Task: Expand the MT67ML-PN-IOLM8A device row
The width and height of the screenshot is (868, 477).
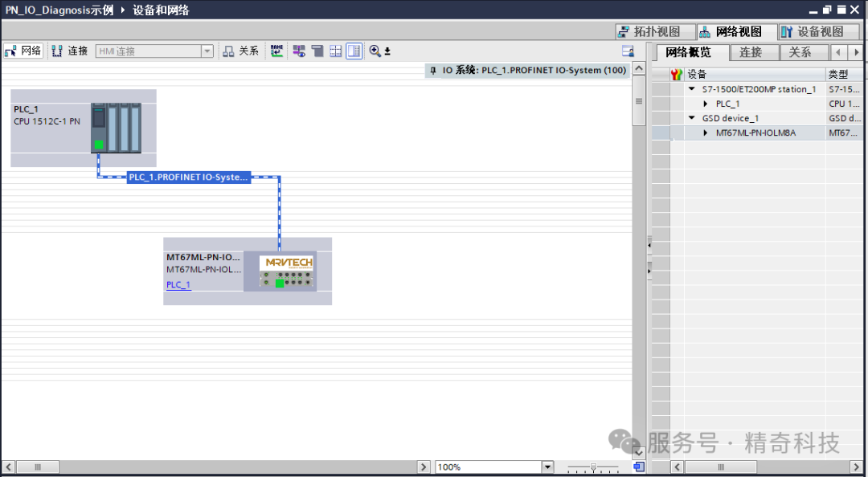Action: 705,132
